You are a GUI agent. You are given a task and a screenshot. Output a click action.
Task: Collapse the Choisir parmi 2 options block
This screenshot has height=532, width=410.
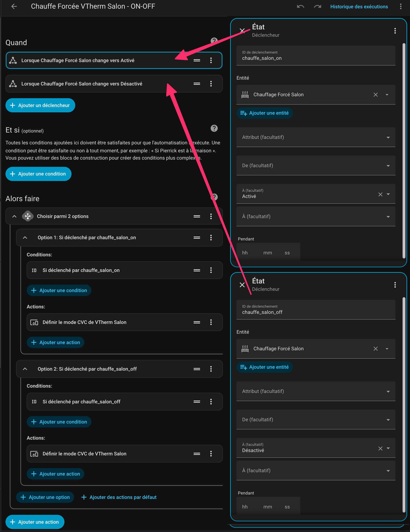(14, 216)
